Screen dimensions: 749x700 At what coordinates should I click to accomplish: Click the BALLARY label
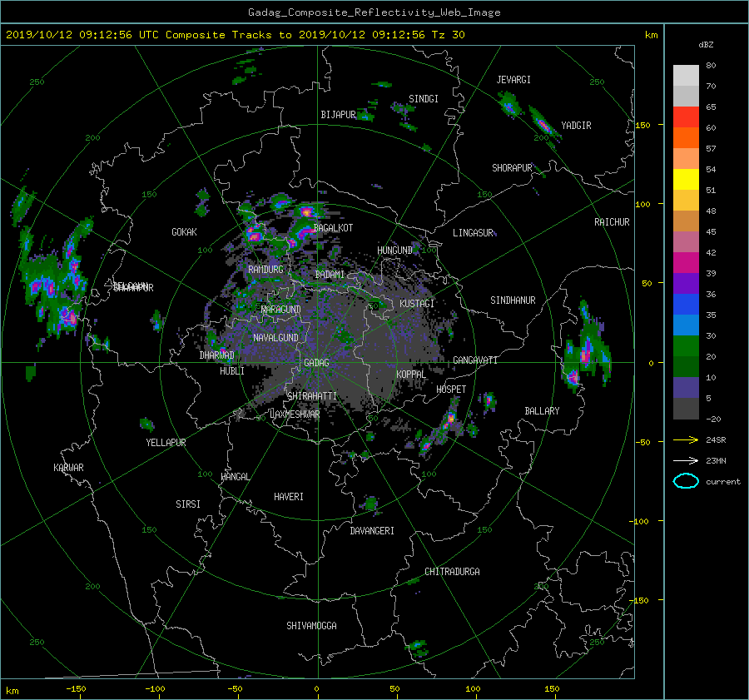coord(542,411)
